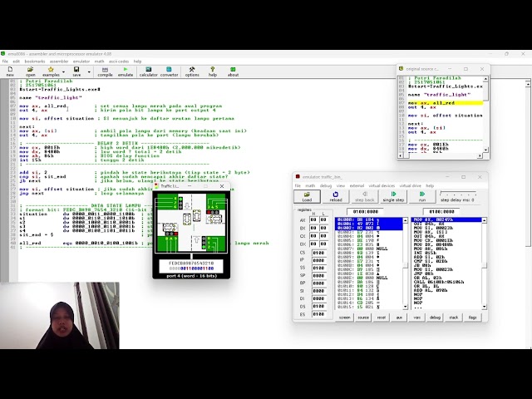This screenshot has height=399, width=532.
Task: Click the stack button in emulator
Action: (x=454, y=318)
